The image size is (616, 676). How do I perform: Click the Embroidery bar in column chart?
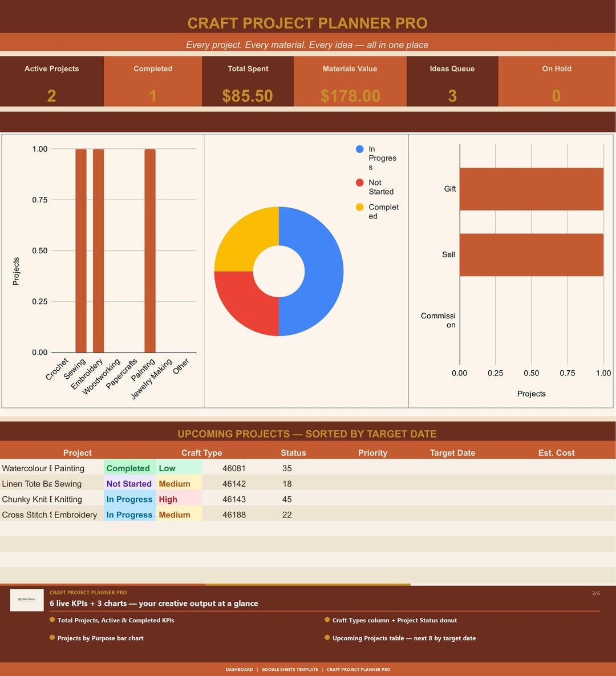[x=98, y=251]
